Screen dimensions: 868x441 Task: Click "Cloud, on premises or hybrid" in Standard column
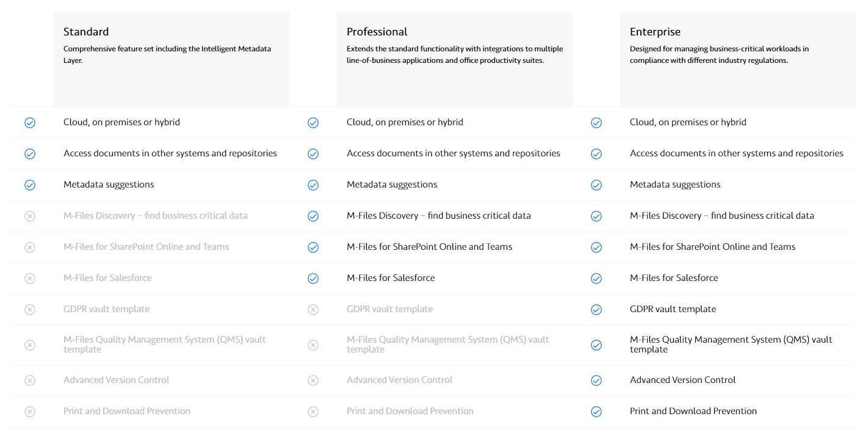121,122
